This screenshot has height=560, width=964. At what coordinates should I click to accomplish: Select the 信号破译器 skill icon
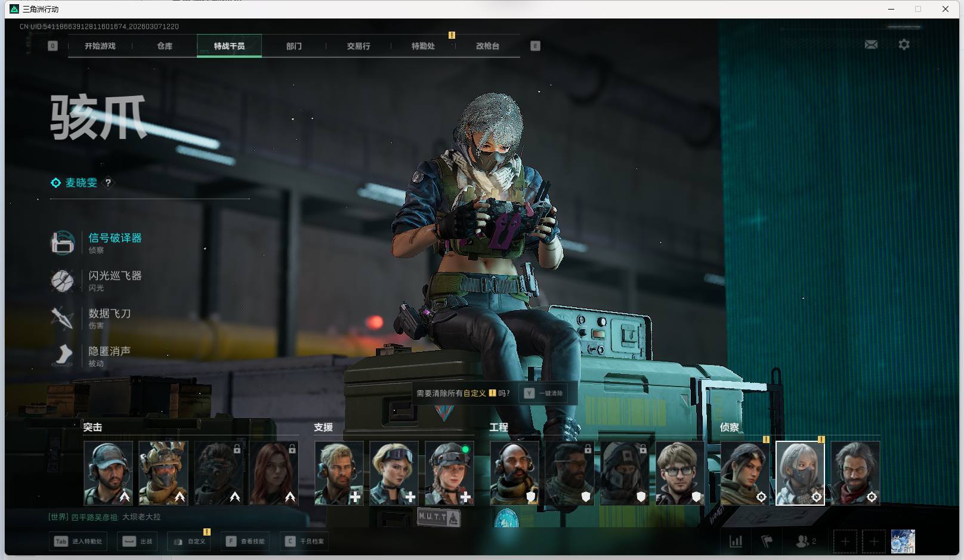(x=63, y=243)
